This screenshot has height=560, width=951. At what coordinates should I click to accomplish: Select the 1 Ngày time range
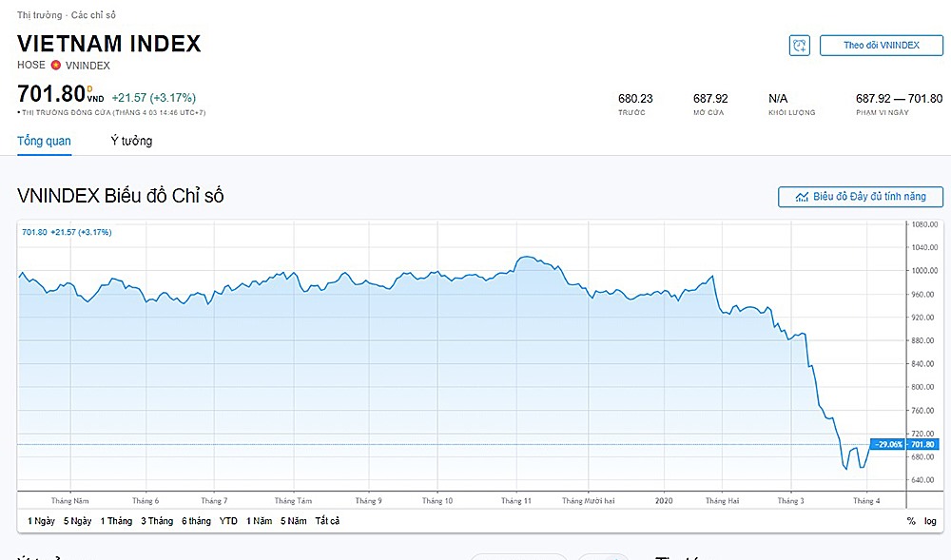tap(41, 521)
